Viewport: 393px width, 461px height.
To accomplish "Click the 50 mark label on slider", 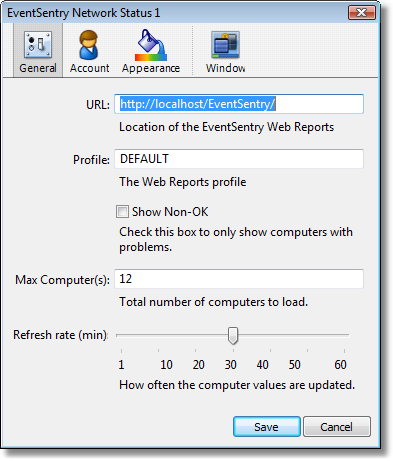I will [295, 365].
